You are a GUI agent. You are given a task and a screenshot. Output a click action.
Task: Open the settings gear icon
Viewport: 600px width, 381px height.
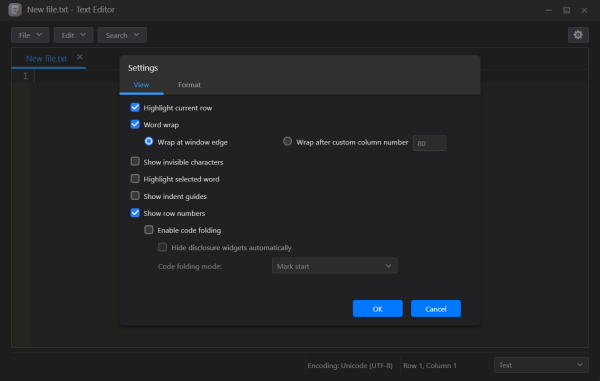tap(578, 35)
